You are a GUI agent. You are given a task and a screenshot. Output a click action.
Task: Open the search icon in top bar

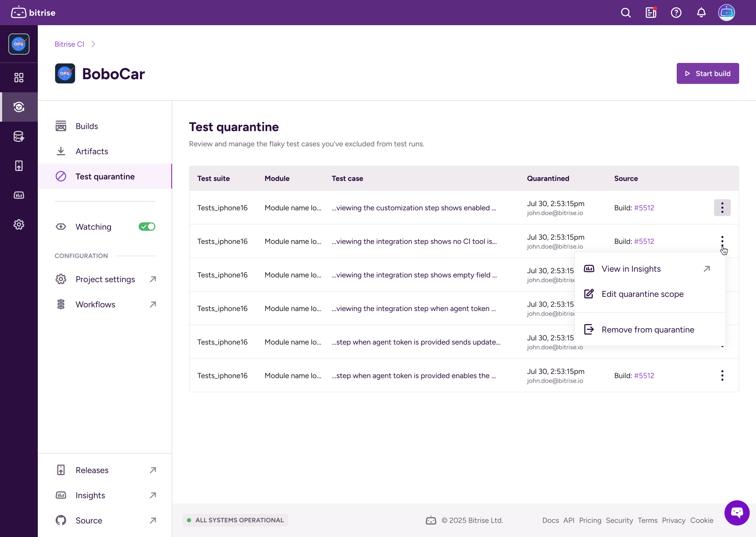[x=626, y=13]
